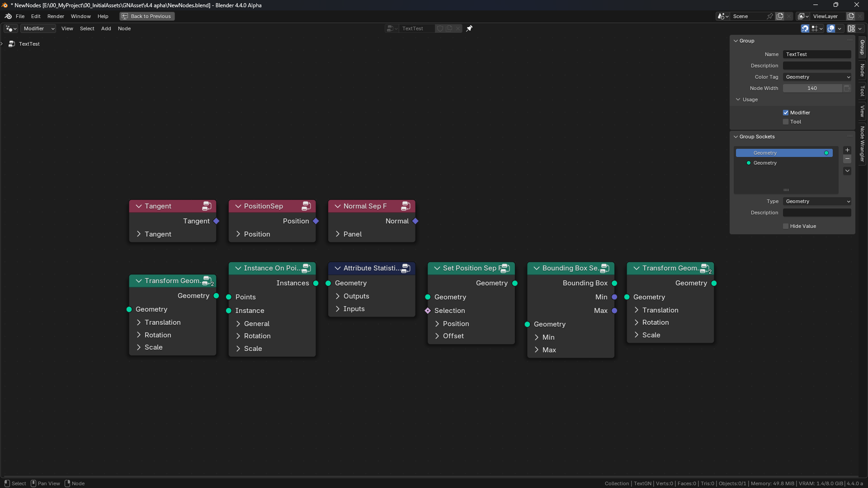
Task: Click the ViewLayer browse icon
Action: pos(803,16)
